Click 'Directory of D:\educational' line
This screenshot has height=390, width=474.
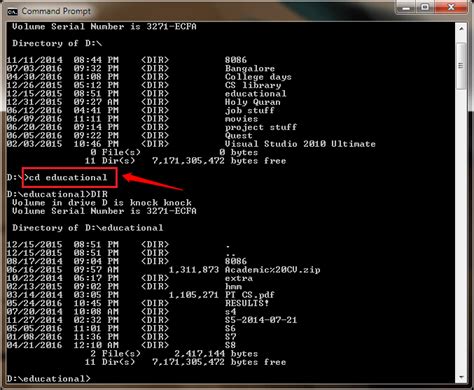88,228
